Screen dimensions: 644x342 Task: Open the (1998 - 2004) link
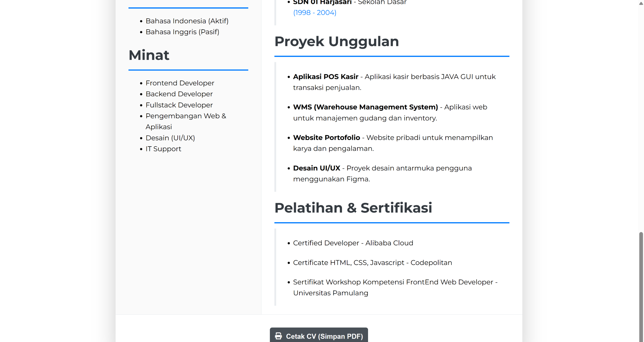point(315,12)
